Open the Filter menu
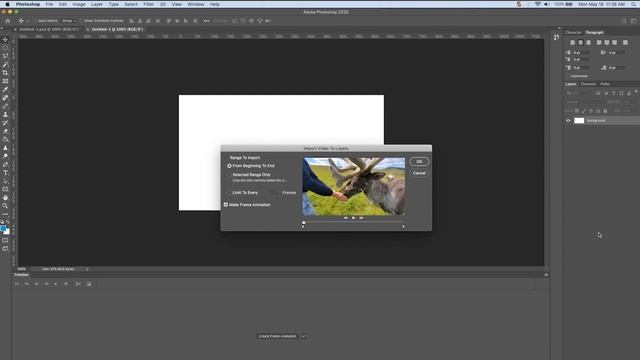 click(x=149, y=4)
